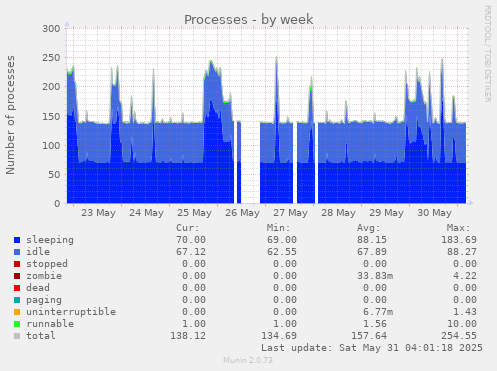The width and height of the screenshot is (497, 371).
Task: Click the 'Munin 2.0.73' footer text
Action: click(x=248, y=360)
